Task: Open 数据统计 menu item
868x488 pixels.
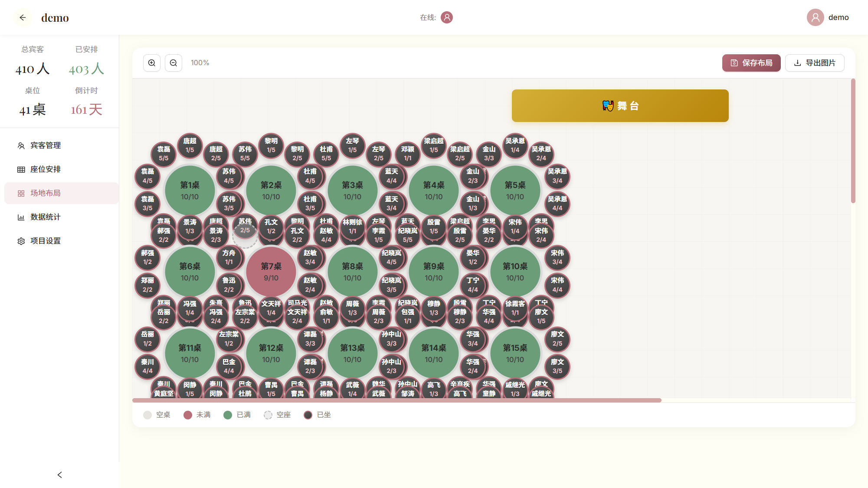Action: click(x=62, y=217)
